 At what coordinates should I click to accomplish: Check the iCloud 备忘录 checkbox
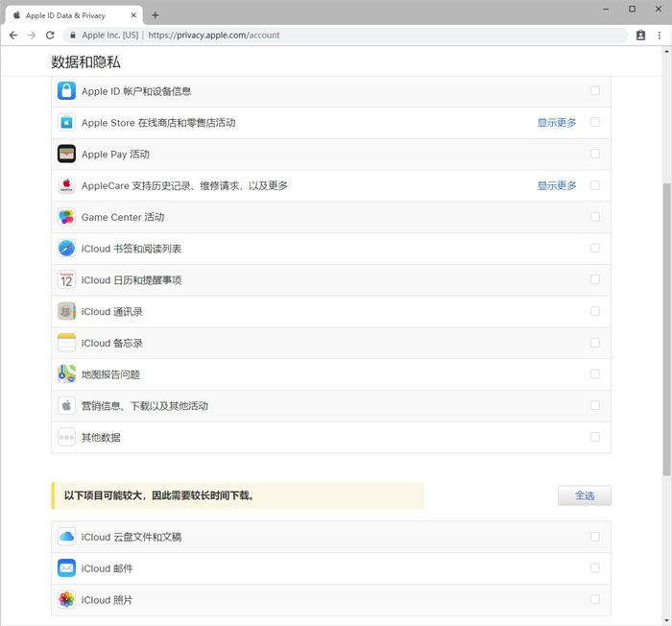(595, 343)
